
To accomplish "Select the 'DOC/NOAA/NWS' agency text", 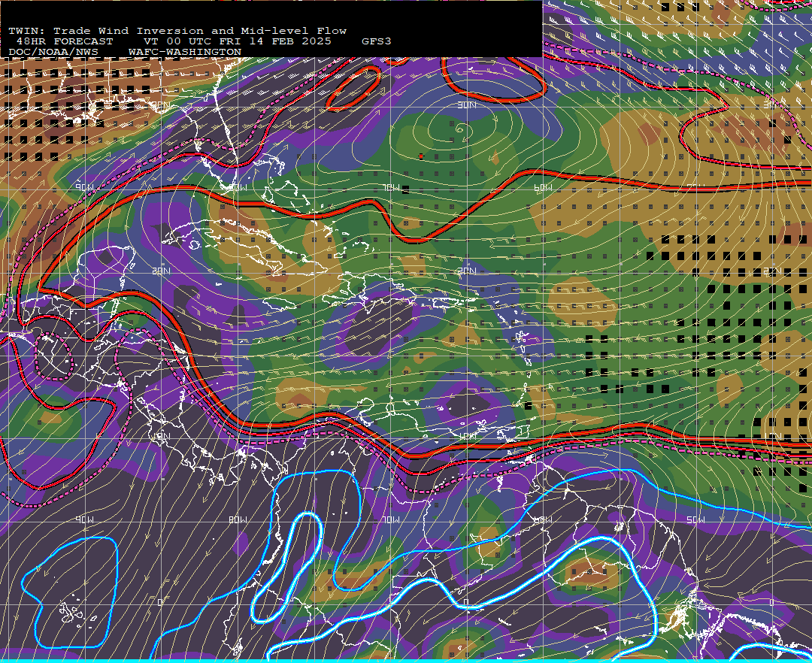I will point(53,53).
